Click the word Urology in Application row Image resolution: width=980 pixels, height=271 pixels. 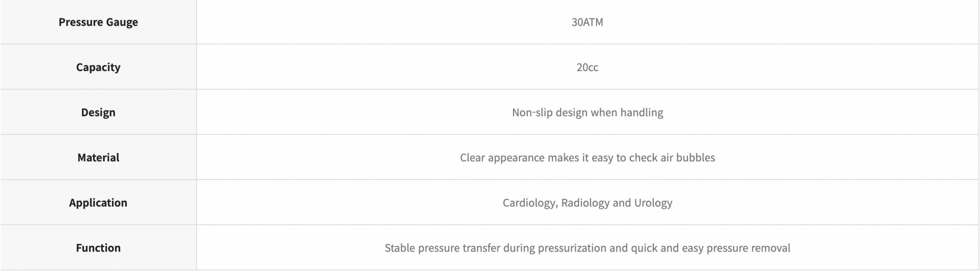tap(653, 203)
